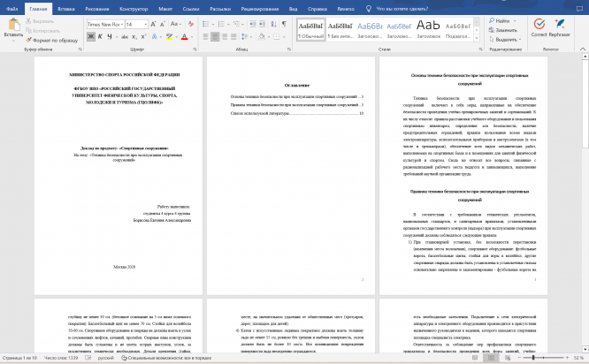
Task: Collapse the ribbon with the chevron arrow
Action: click(583, 49)
